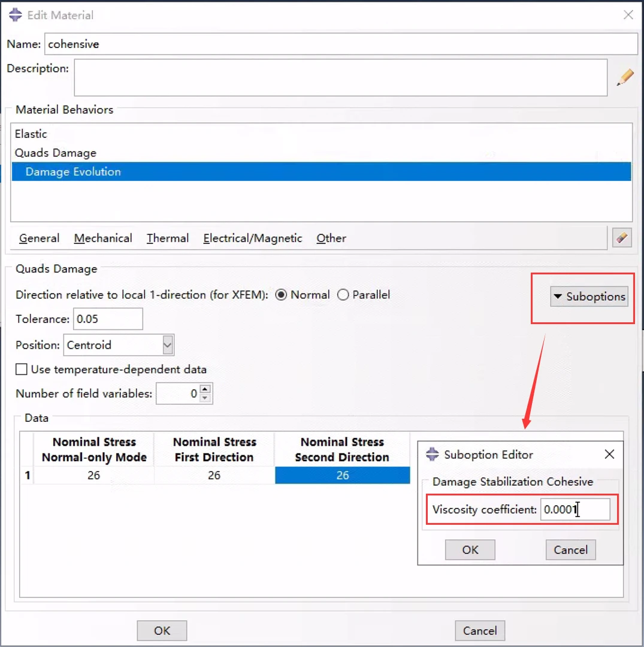Click the Nominal Stress Second Direction header
644x647 pixels.
click(x=343, y=449)
